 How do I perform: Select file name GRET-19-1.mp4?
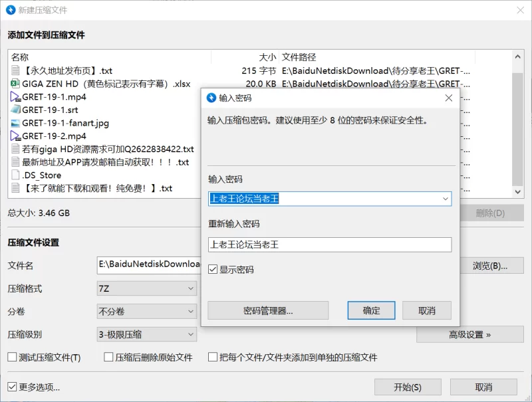click(x=54, y=97)
